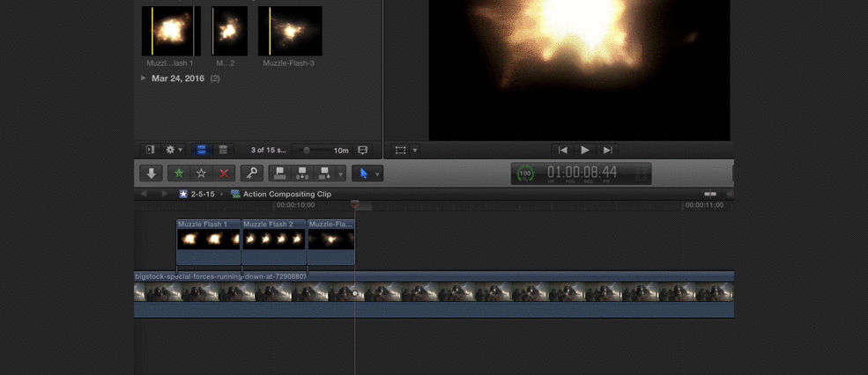The height and width of the screenshot is (375, 868).
Task: Select the third Muzzle-Fla... timeline clip
Action: tap(330, 242)
